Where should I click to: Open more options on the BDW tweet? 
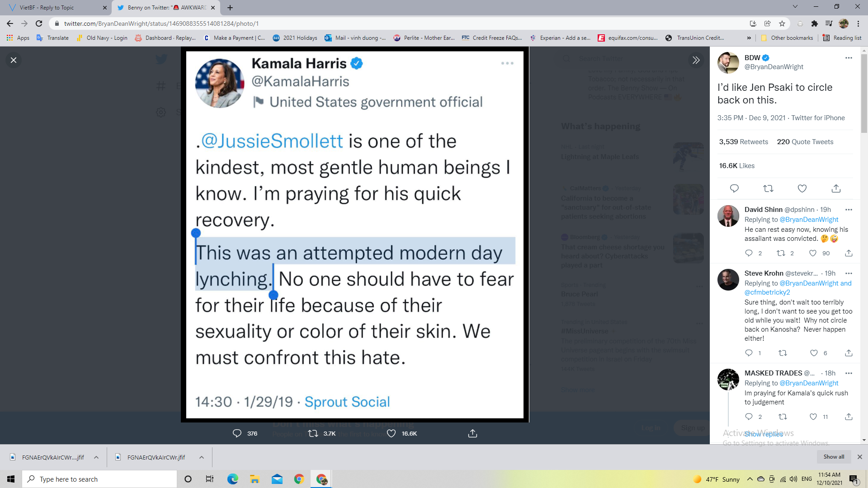pyautogui.click(x=849, y=58)
